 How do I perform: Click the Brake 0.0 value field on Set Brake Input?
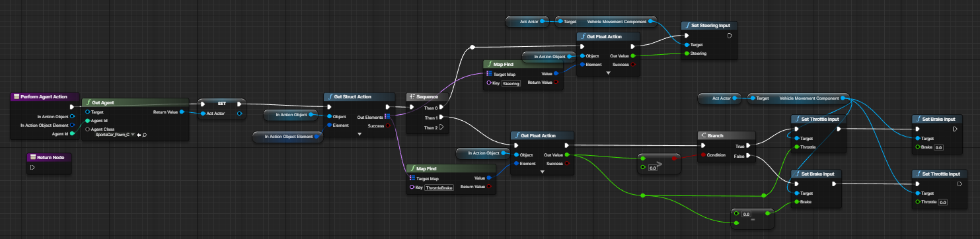tap(938, 147)
